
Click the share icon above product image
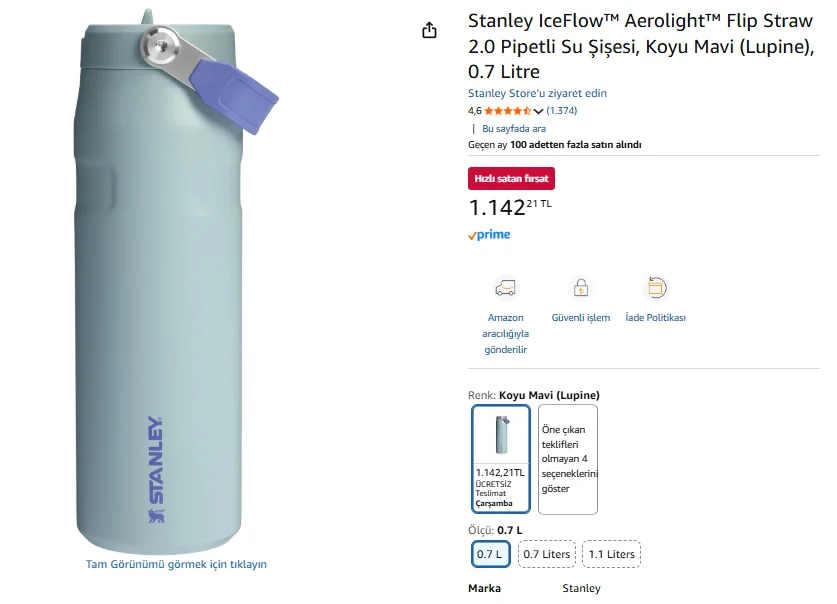pyautogui.click(x=429, y=30)
